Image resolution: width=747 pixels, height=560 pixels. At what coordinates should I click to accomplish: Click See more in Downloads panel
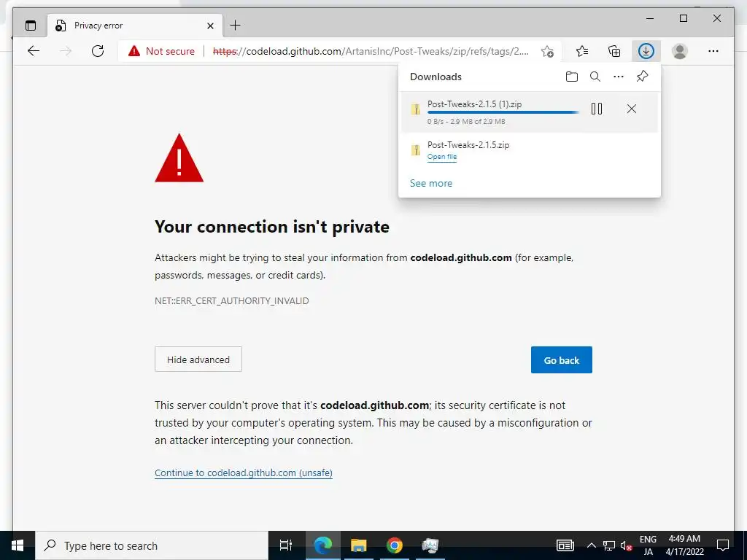(431, 183)
